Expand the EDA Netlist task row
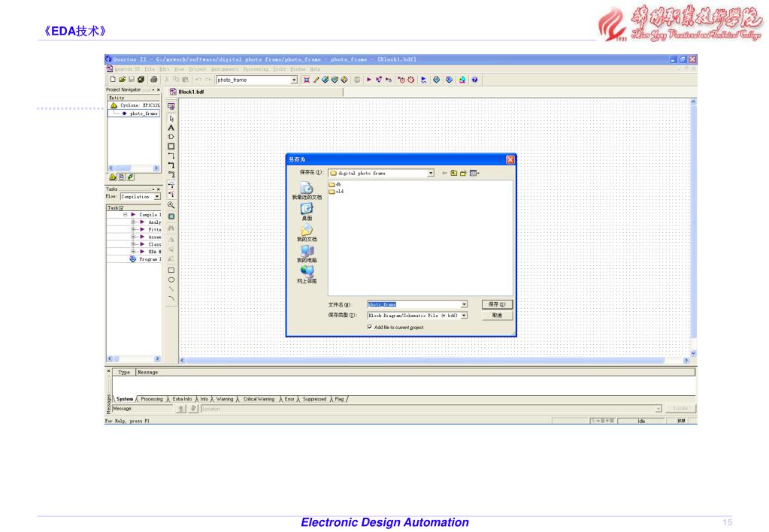Screen dimensions: 769x532 (x=133, y=252)
